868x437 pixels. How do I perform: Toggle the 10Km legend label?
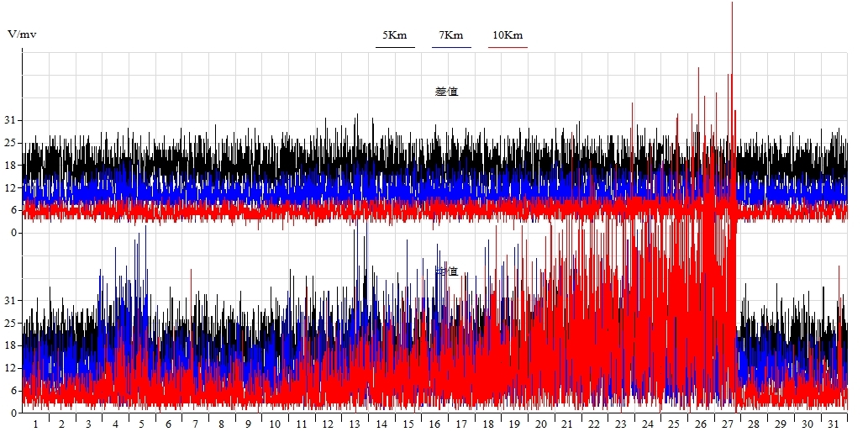(x=508, y=35)
